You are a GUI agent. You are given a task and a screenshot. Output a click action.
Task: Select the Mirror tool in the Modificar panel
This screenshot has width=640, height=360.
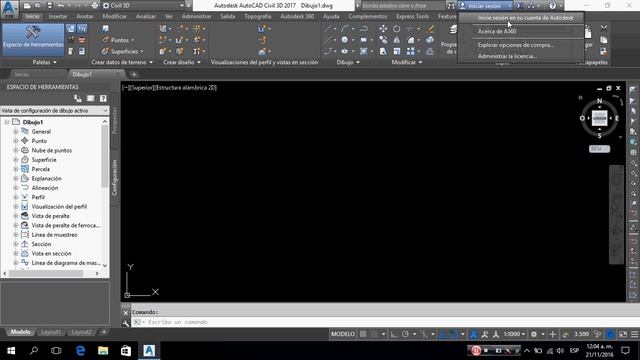point(396,40)
